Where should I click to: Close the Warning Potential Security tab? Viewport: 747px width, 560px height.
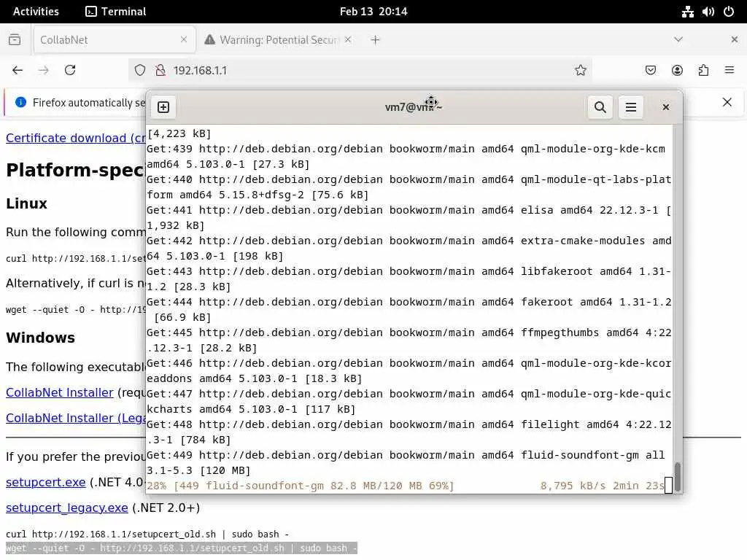pos(348,39)
